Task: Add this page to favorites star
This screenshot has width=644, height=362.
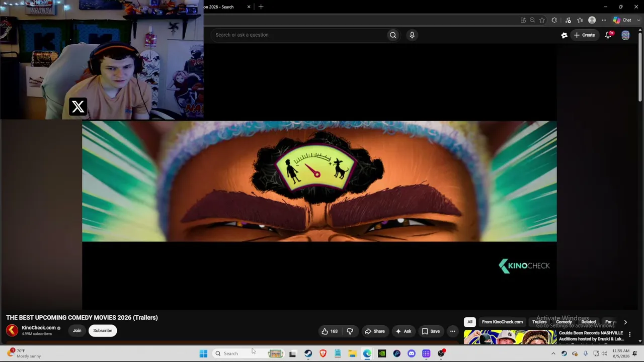Action: pyautogui.click(x=542, y=20)
